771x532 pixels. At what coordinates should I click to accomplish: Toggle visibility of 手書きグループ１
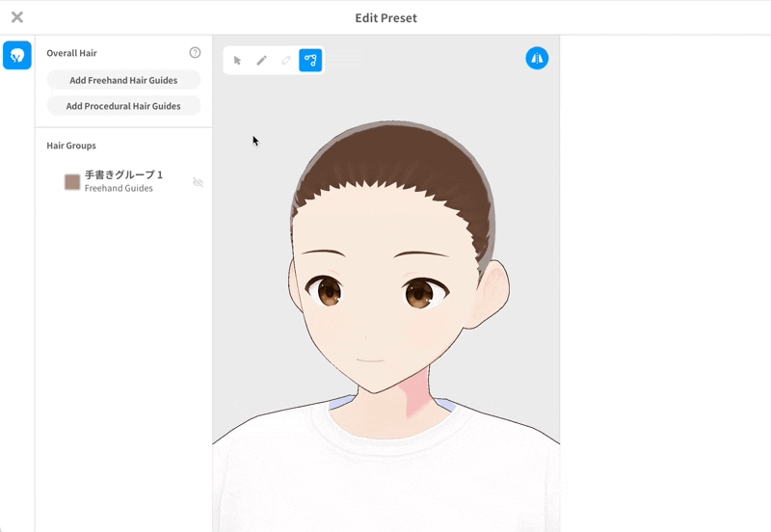pyautogui.click(x=199, y=182)
